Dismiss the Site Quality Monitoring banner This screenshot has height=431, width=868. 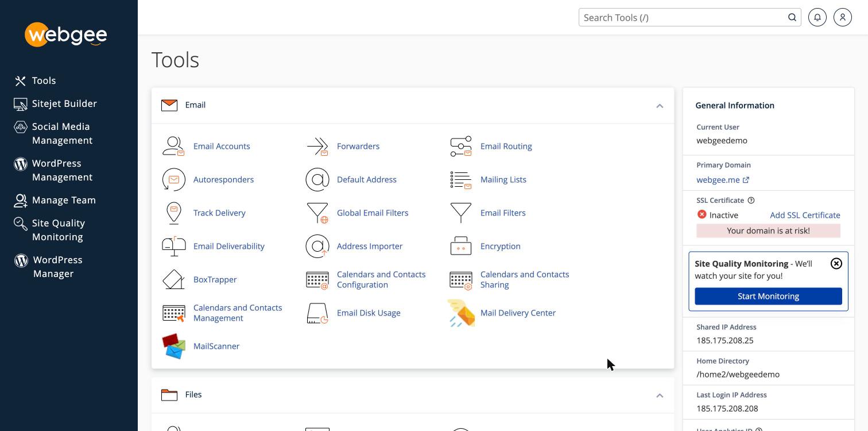coord(836,263)
